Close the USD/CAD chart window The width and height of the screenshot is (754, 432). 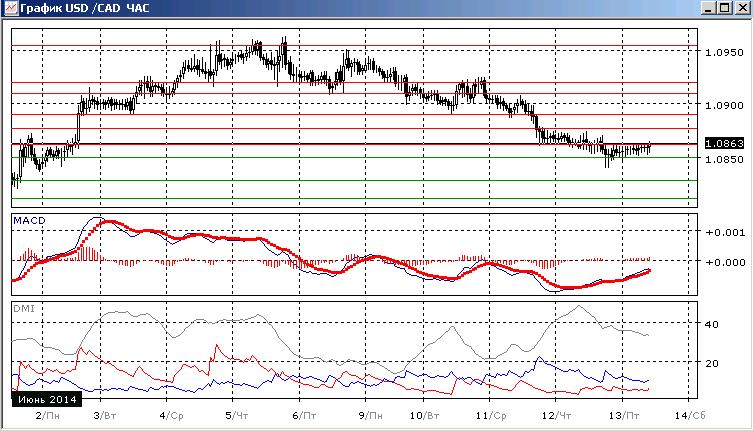[x=742, y=8]
